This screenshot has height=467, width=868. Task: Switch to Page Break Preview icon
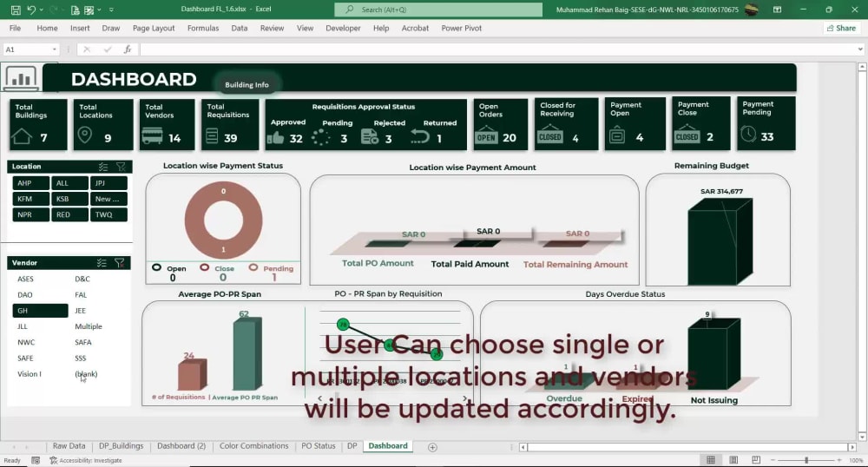pos(756,460)
